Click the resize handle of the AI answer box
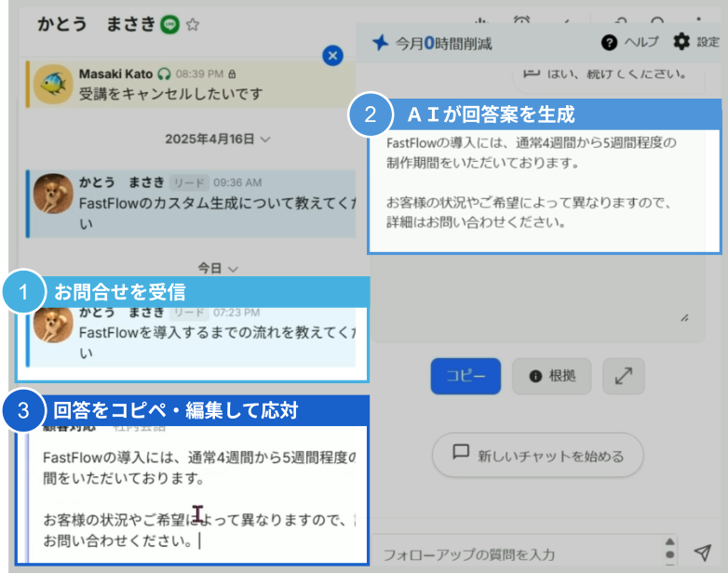This screenshot has height=573, width=728. pyautogui.click(x=684, y=318)
